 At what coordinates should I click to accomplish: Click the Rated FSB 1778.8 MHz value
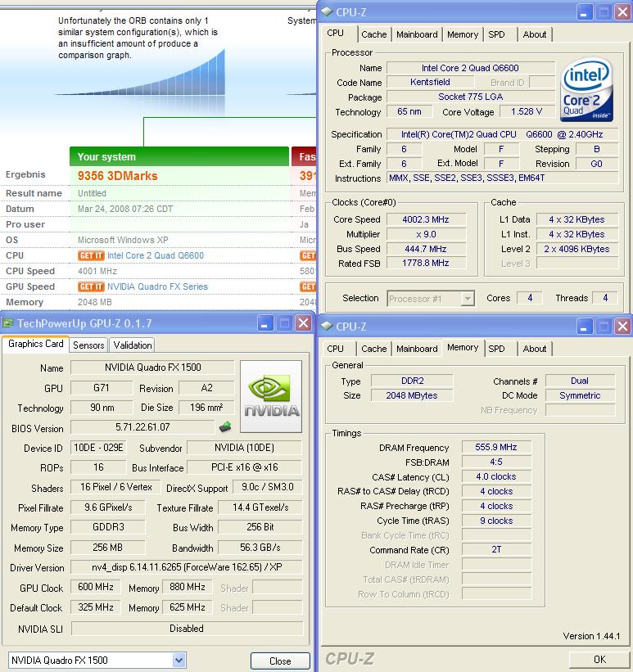[426, 263]
